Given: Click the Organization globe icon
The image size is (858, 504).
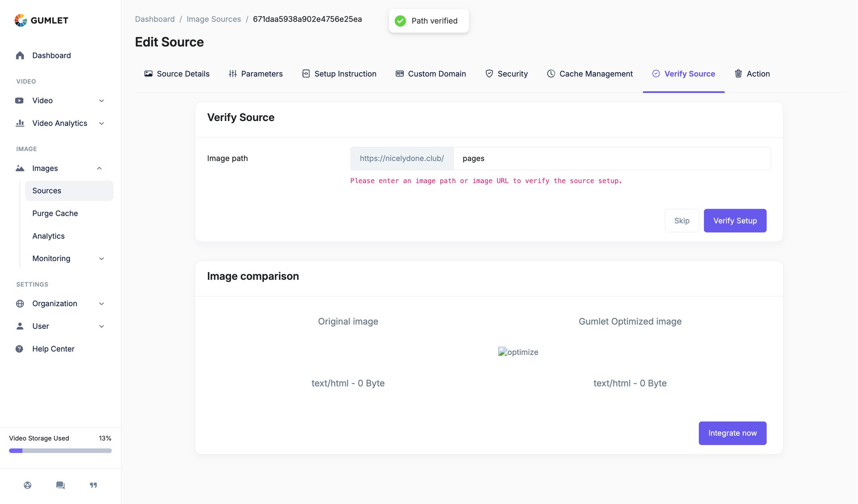Looking at the screenshot, I should click(20, 303).
